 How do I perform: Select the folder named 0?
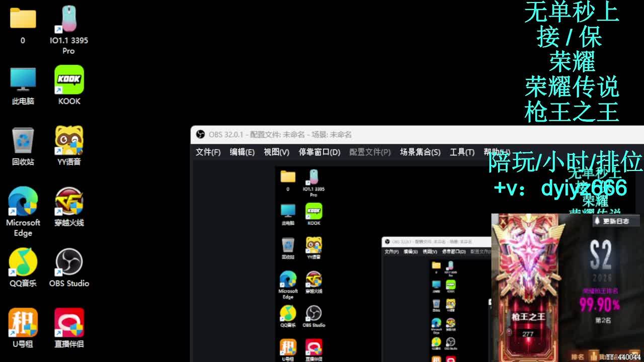[x=23, y=19]
